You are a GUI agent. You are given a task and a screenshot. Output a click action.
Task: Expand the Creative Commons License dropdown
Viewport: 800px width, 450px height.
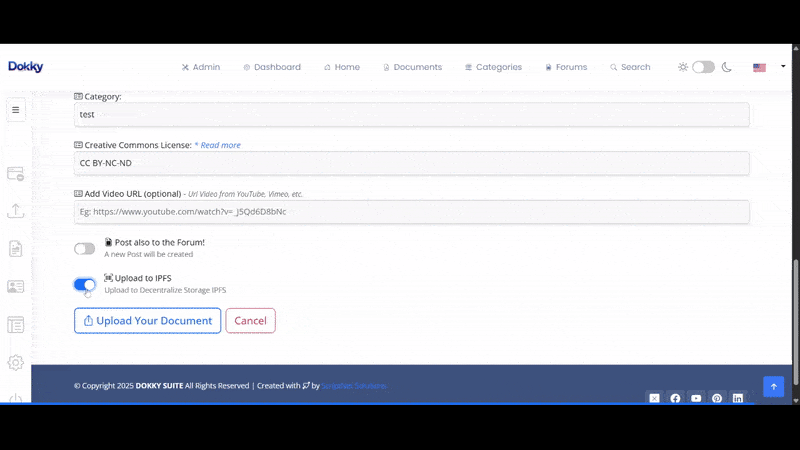pos(411,163)
